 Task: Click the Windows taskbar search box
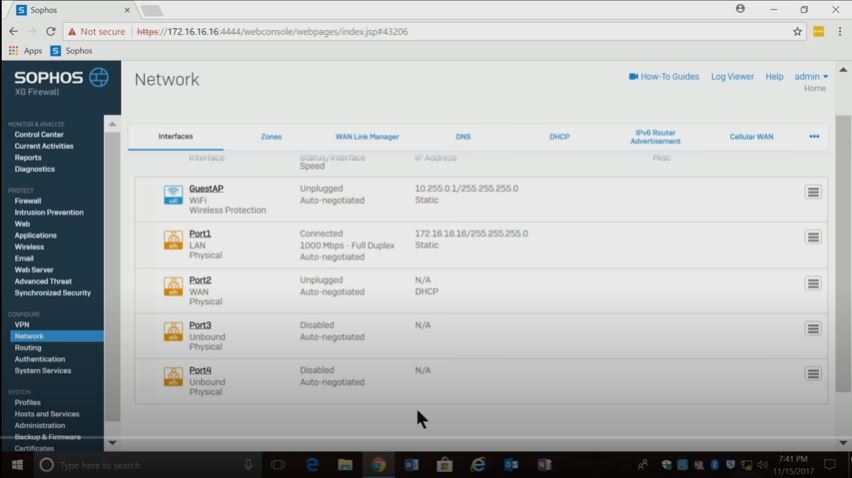tap(147, 465)
